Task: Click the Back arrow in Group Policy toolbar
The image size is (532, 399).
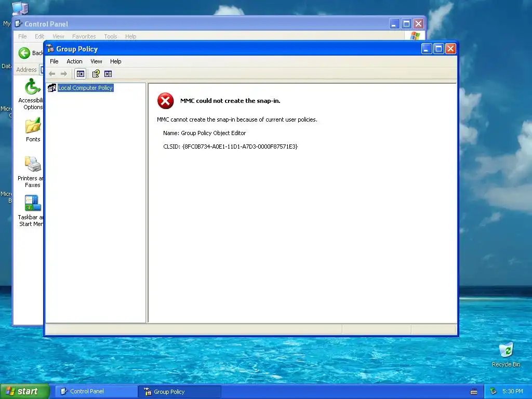Action: pos(52,74)
